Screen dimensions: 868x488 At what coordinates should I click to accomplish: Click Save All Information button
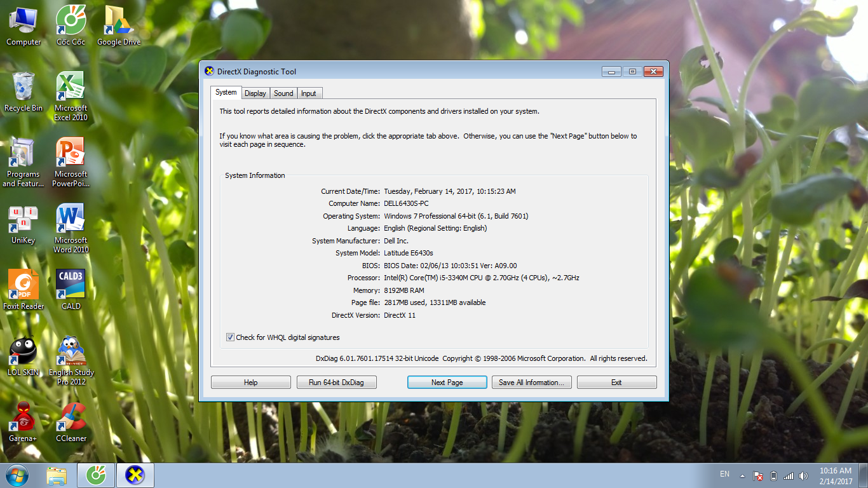tap(531, 383)
